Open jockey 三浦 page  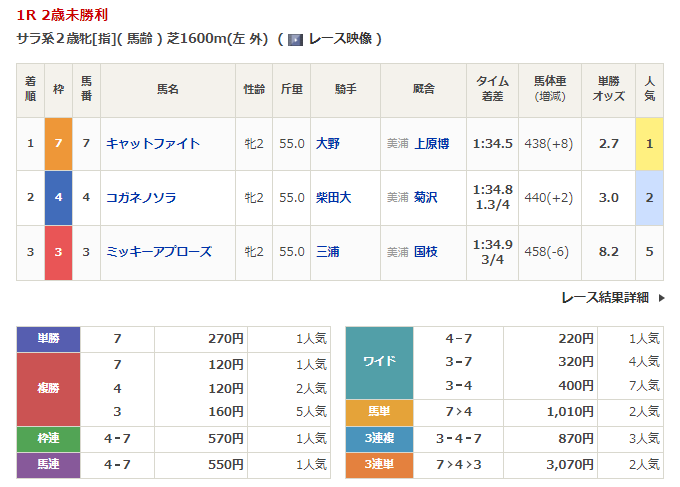click(x=327, y=252)
